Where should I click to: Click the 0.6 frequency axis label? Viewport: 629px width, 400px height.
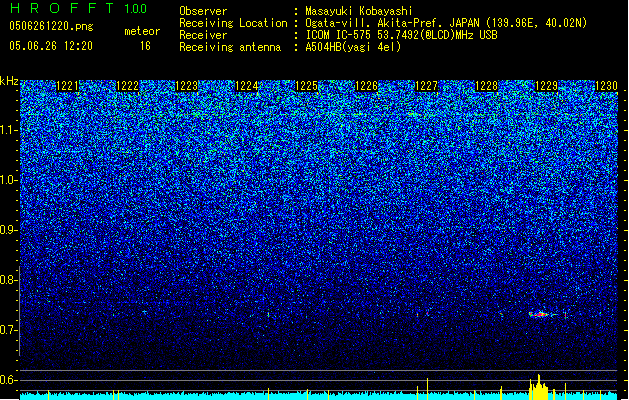[8, 380]
